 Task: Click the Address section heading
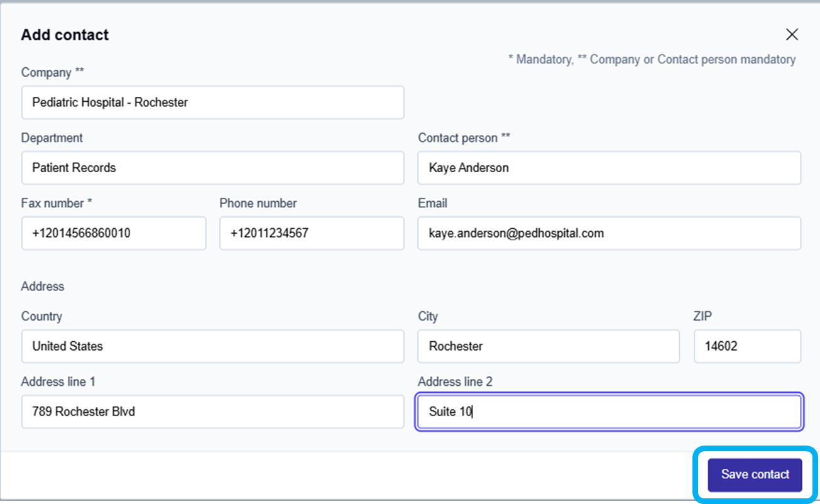[43, 286]
